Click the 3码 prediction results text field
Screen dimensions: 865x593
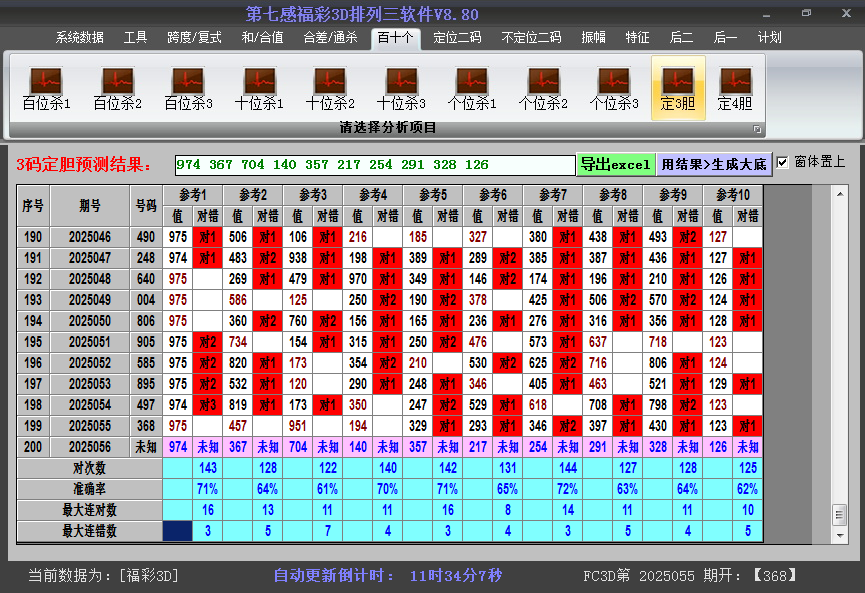[374, 165]
